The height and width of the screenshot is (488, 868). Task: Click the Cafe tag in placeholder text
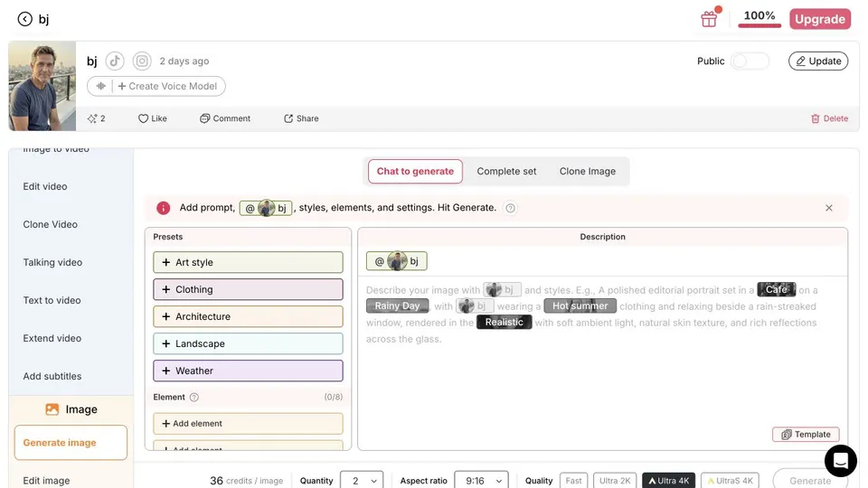(x=776, y=289)
